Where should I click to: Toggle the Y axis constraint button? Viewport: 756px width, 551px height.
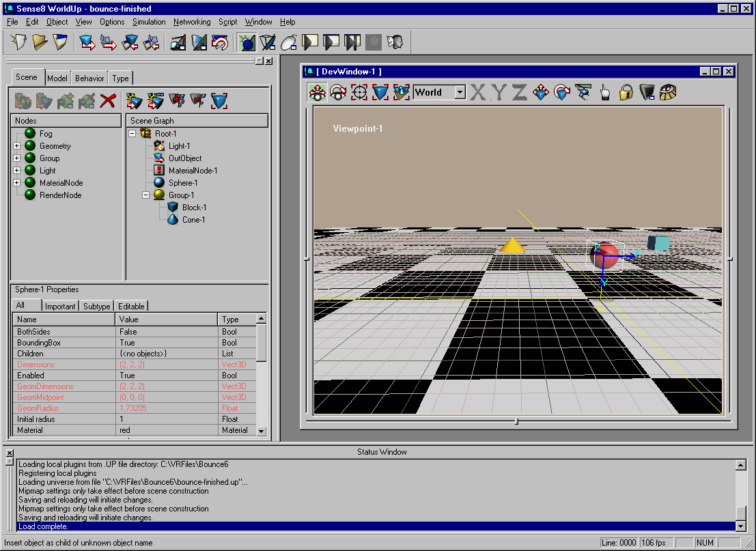(x=499, y=92)
